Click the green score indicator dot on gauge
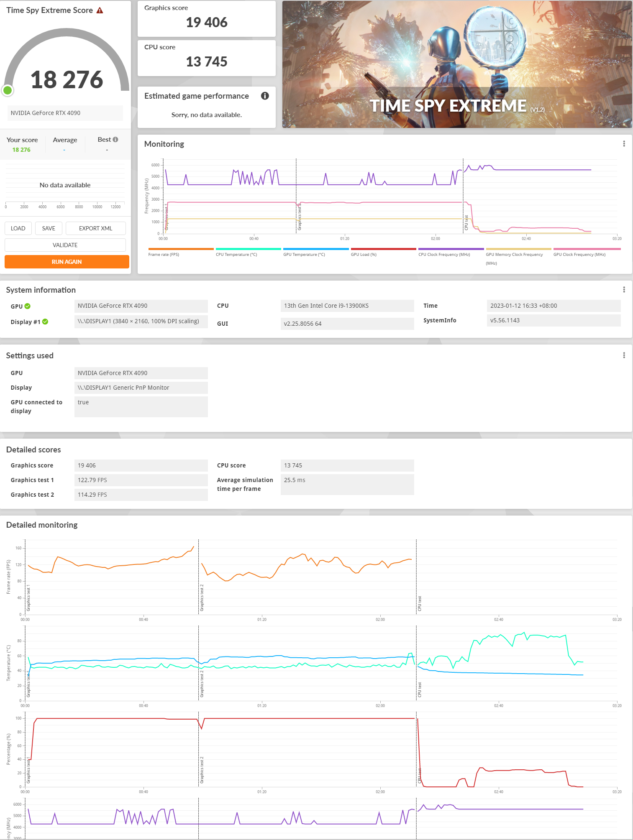The image size is (633, 840). 8,90
